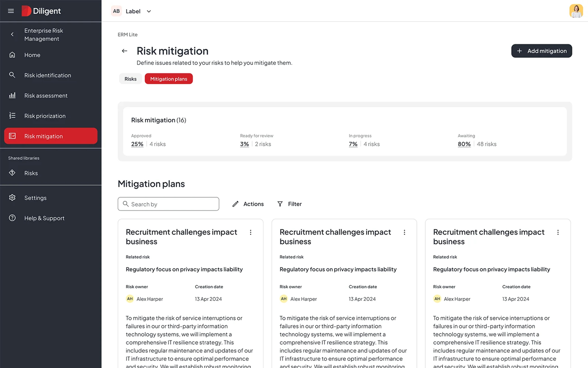Viewport: 588px width, 368px height.
Task: Select Risk mitigation in the sidebar
Action: point(51,136)
